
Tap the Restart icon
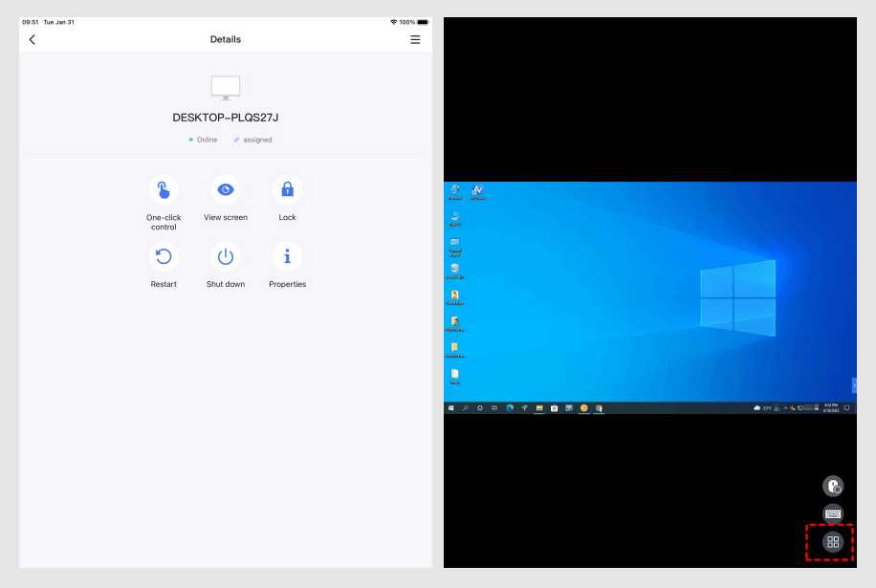pos(164,256)
